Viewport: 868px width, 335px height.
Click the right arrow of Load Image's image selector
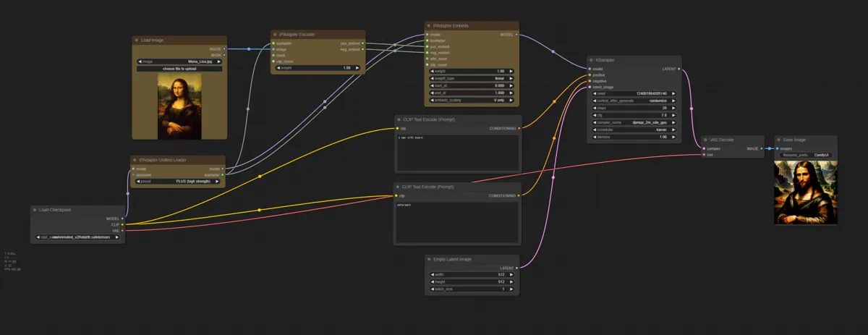coord(219,62)
